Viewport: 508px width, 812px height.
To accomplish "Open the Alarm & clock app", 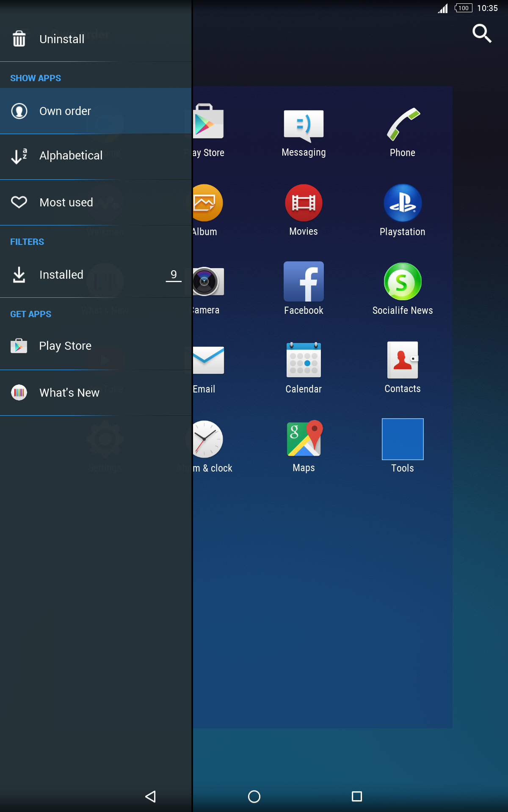I will 207,439.
